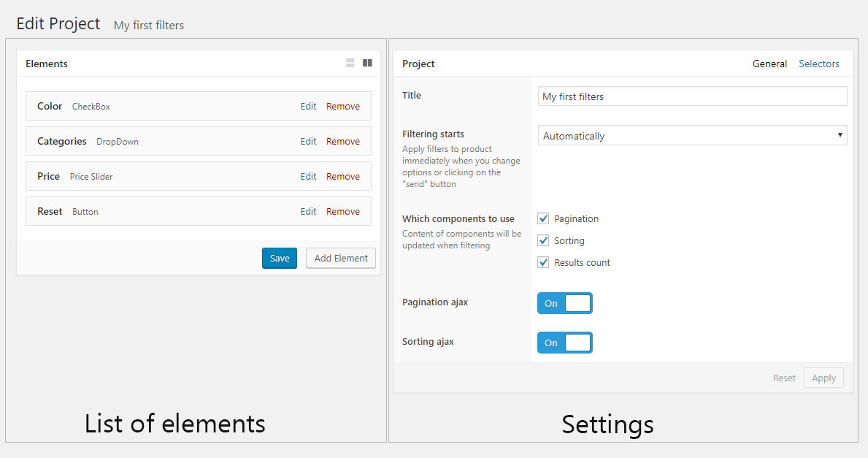Toggle the Results count checkbox

coord(543,262)
